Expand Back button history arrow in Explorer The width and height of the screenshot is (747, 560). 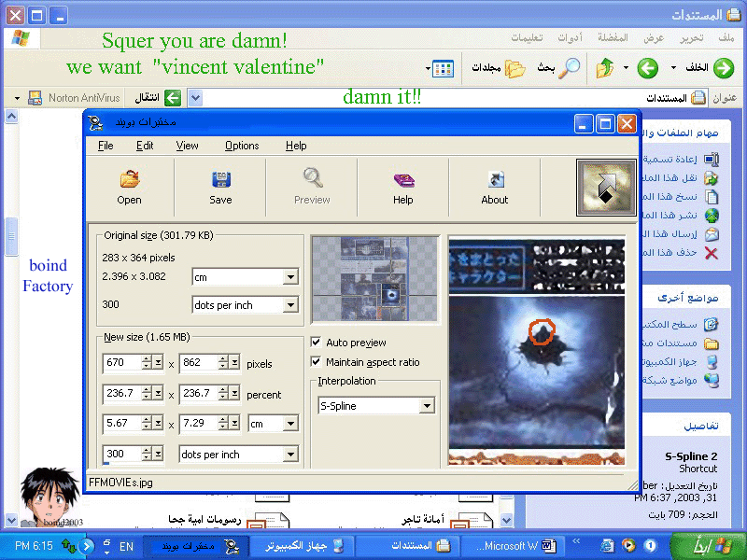click(x=673, y=67)
